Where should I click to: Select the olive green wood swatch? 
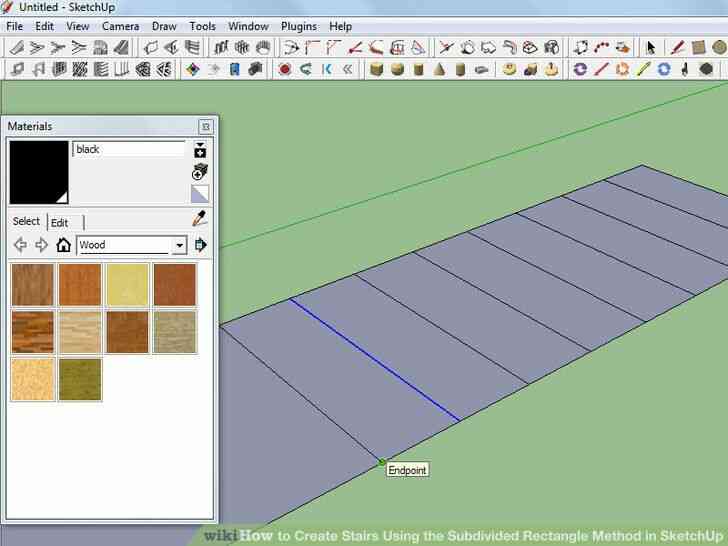(x=80, y=379)
